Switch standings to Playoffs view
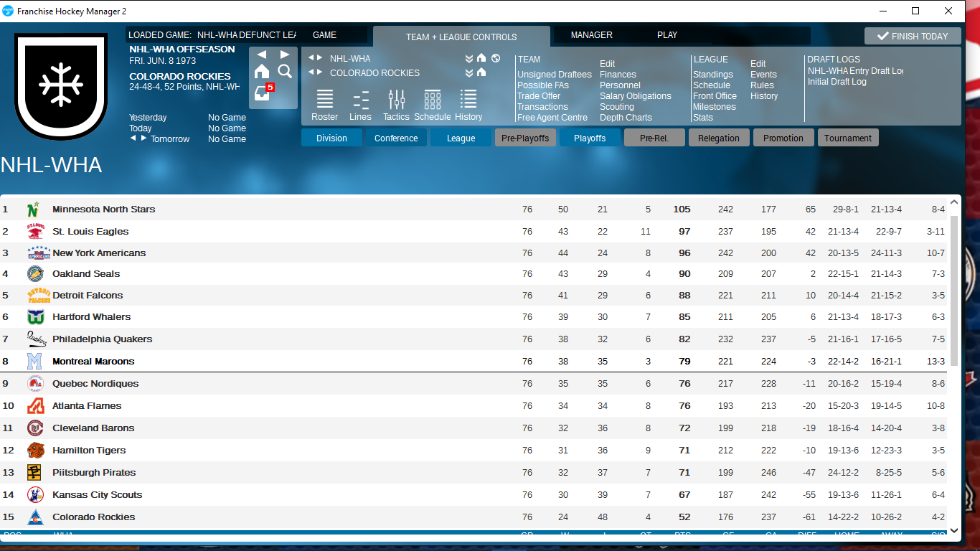This screenshot has height=551, width=980. [x=590, y=138]
